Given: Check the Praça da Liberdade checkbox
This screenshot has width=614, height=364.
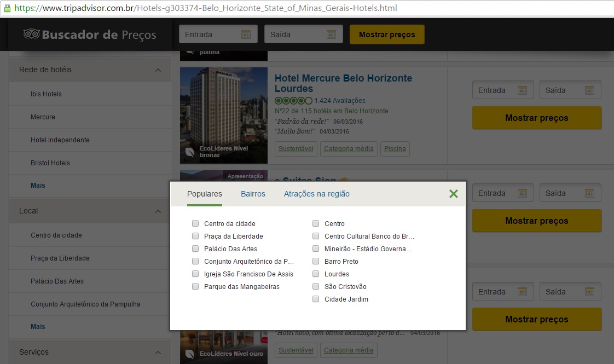Looking at the screenshot, I should 195,236.
